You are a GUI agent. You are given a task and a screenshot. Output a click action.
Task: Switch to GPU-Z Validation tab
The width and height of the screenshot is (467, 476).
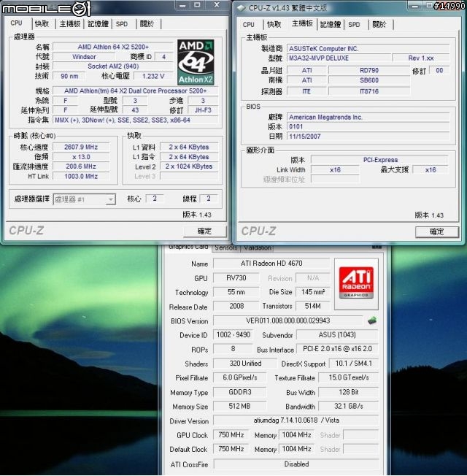coord(258,247)
